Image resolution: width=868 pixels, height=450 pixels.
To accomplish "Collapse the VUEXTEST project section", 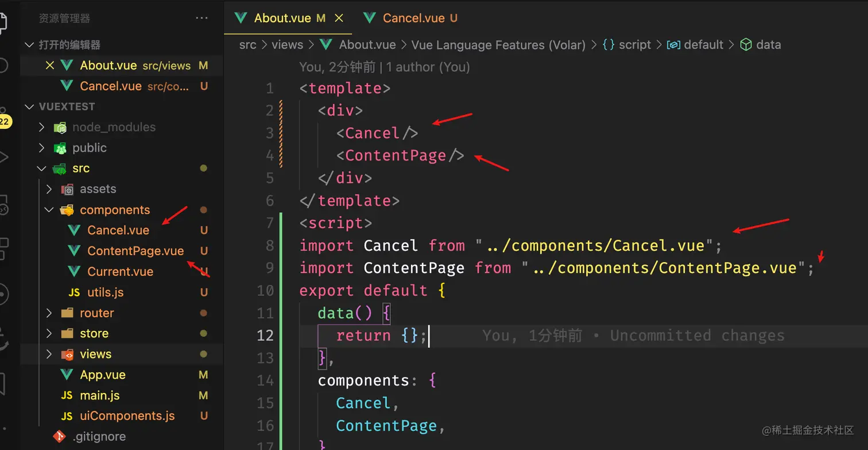I will [29, 107].
